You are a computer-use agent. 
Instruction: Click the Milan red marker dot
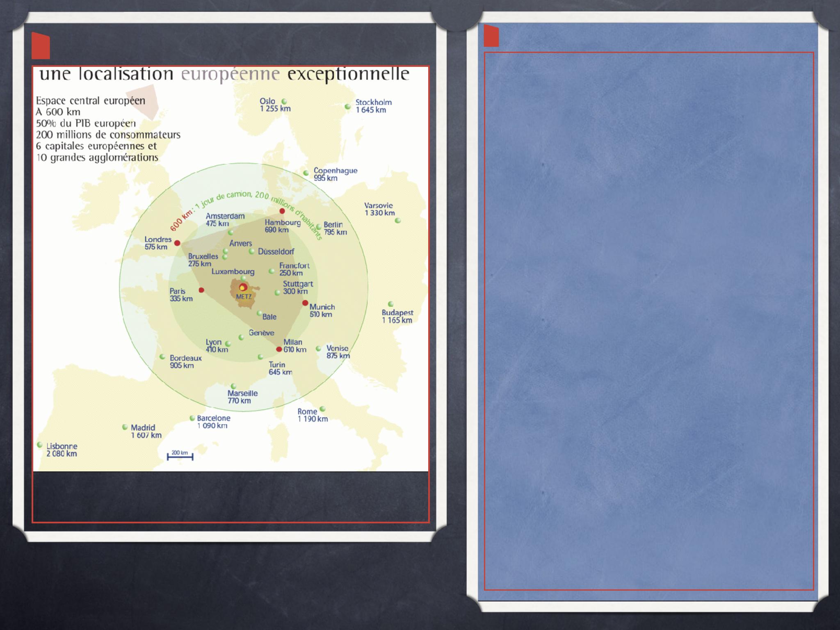279,349
